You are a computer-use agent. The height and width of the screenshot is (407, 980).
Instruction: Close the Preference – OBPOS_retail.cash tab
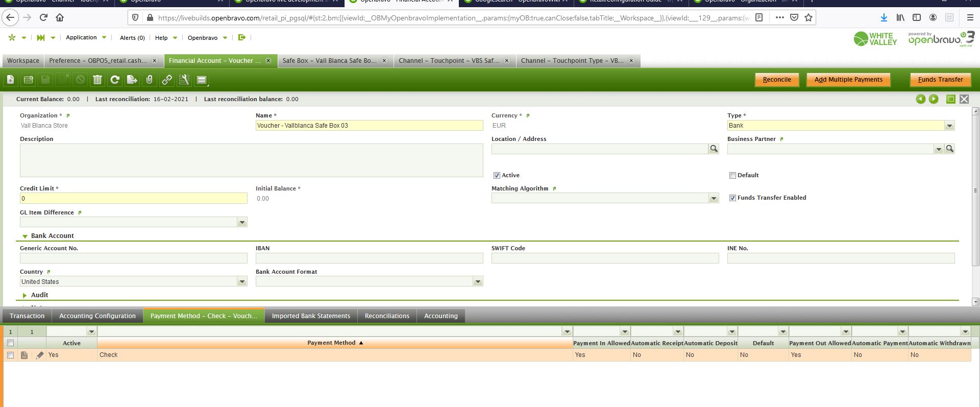155,61
